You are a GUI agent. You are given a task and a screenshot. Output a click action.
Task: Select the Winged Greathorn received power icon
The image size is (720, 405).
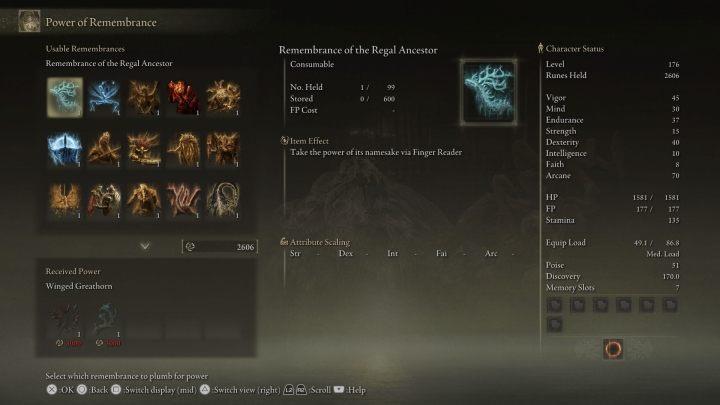tap(65, 319)
